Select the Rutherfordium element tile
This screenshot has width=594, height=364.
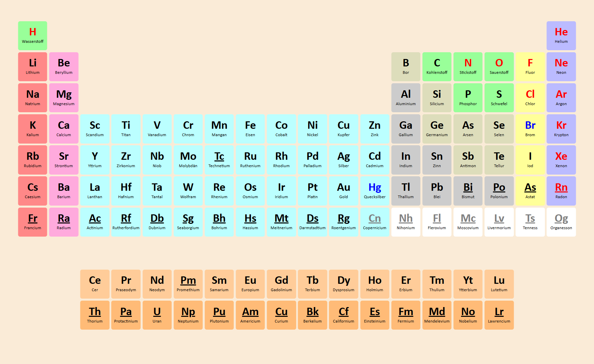[126, 222]
